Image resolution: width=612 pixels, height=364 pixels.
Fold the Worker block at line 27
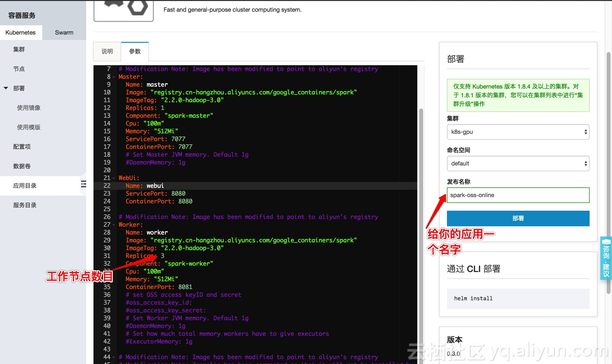click(x=114, y=225)
